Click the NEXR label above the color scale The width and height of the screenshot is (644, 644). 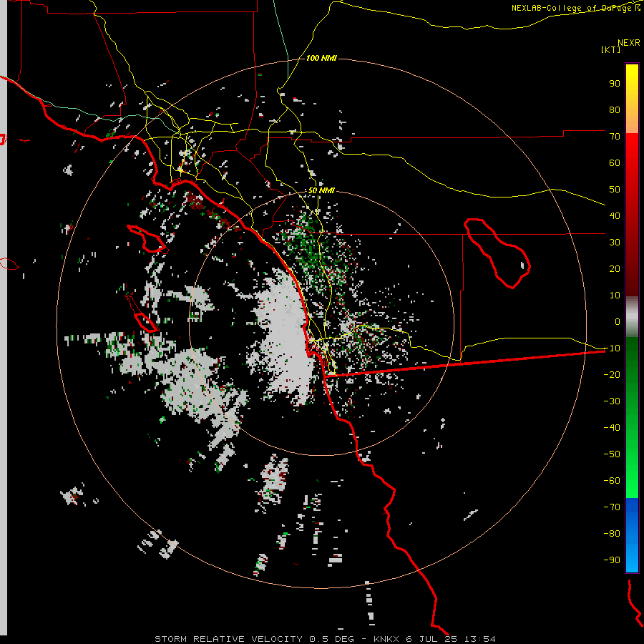point(629,43)
